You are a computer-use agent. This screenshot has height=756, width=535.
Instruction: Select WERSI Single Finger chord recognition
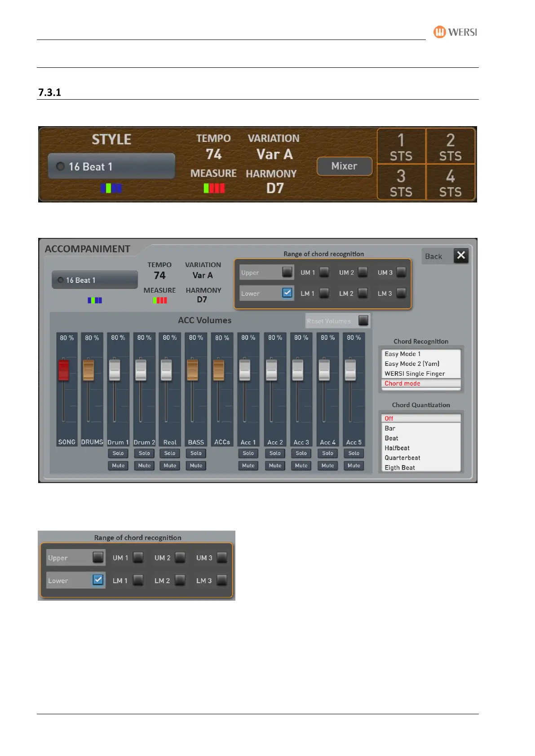pyautogui.click(x=421, y=374)
